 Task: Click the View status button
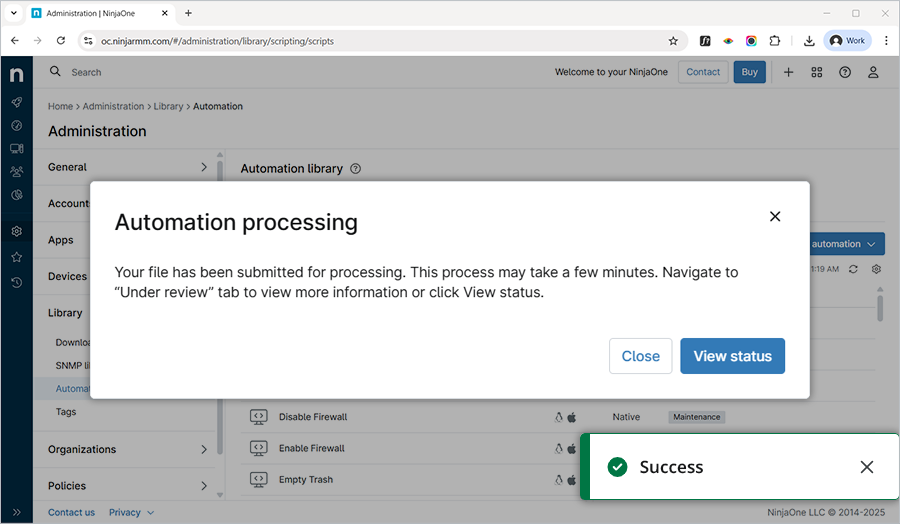[x=732, y=356]
